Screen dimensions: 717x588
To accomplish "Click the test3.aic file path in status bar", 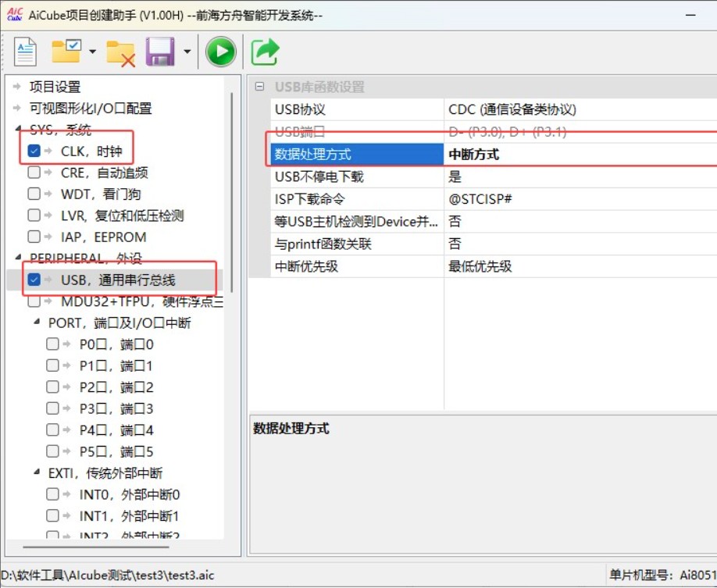I will 108,576.
